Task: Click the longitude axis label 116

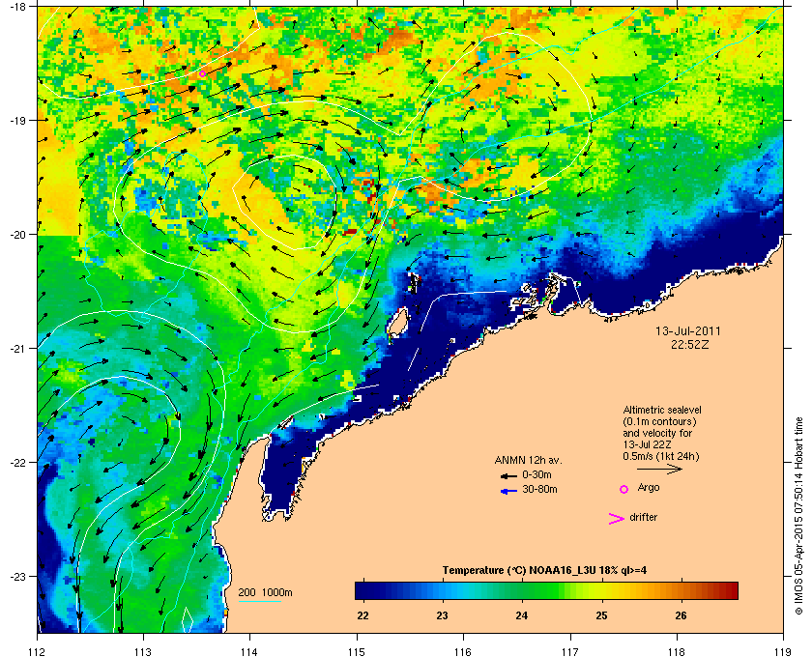Action: click(463, 652)
